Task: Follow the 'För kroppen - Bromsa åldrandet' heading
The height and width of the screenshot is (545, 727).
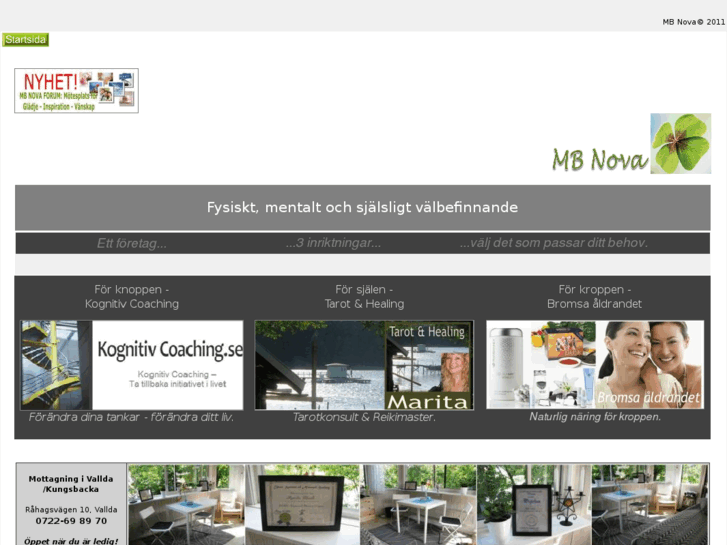Action: [594, 297]
